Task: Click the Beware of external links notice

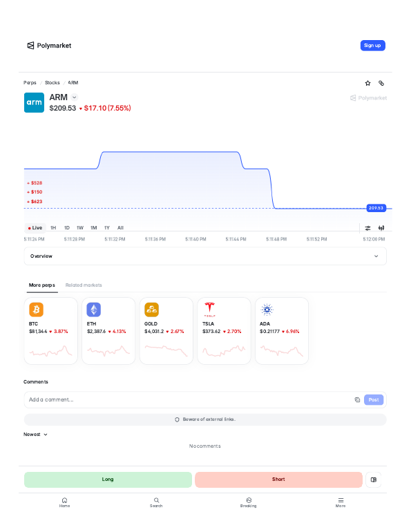Action: tap(205, 419)
